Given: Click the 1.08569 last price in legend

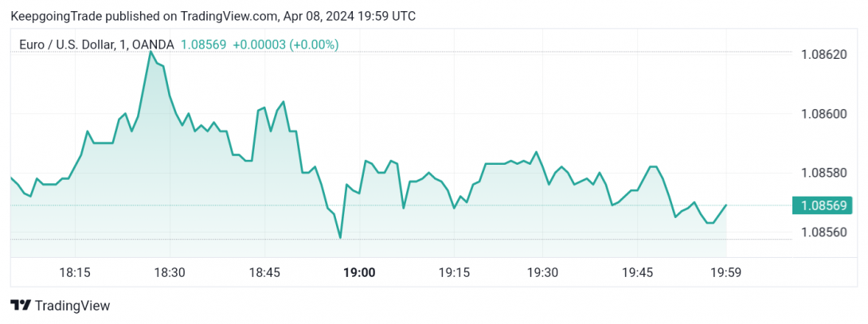Looking at the screenshot, I should click(204, 45).
